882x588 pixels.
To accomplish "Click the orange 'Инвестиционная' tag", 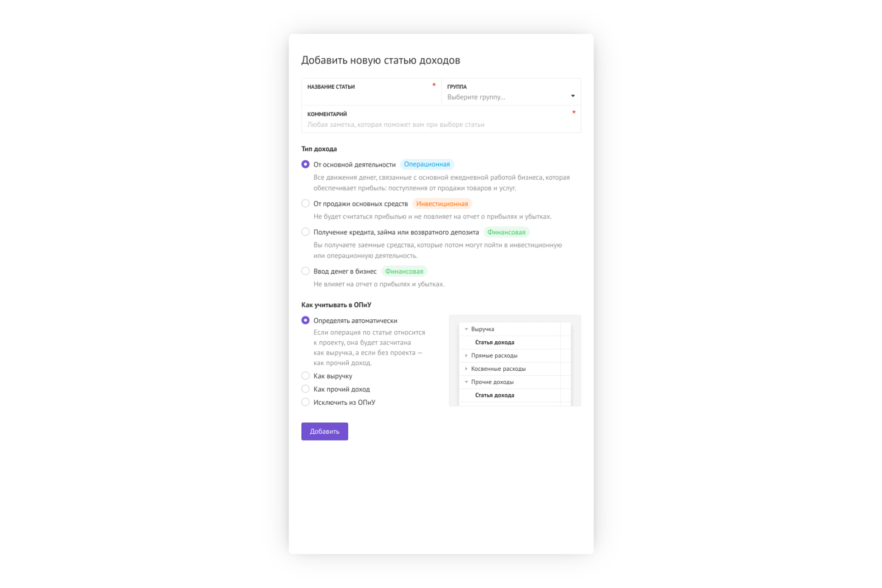I will point(442,204).
